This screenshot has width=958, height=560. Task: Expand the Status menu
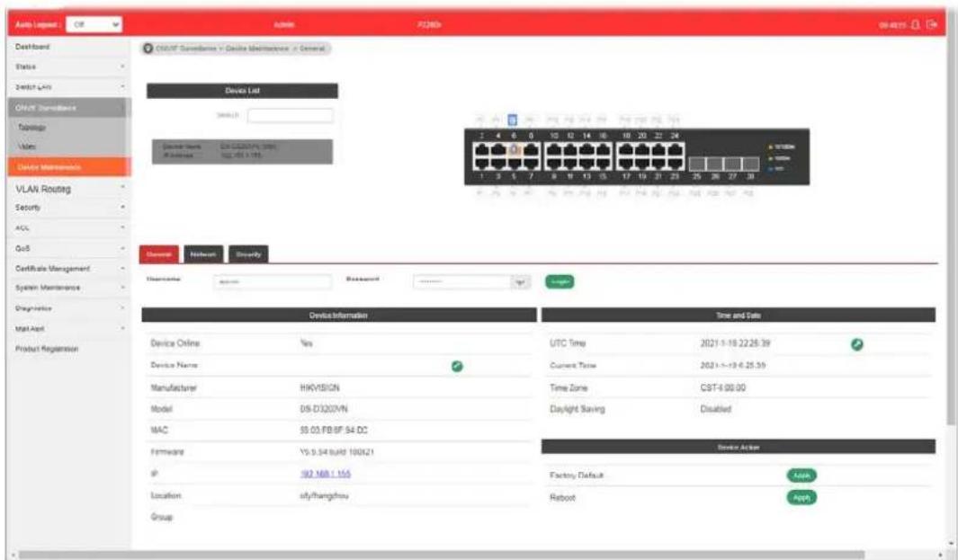(68, 67)
